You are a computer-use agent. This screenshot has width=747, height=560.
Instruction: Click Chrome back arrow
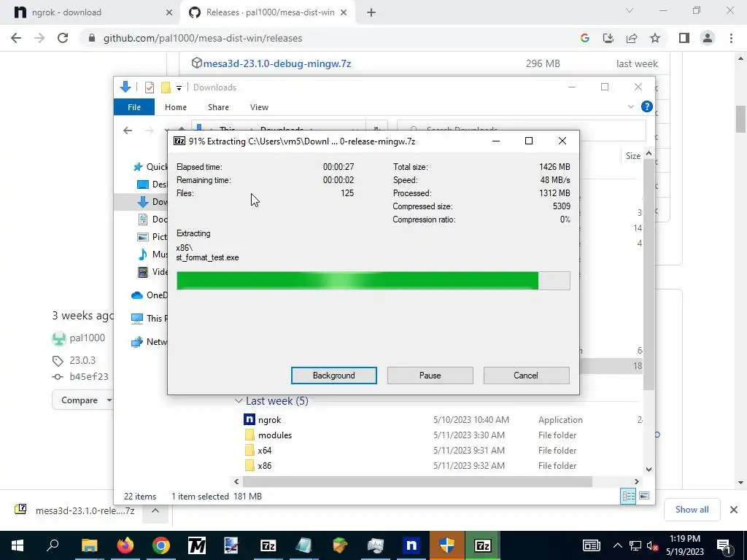16,38
